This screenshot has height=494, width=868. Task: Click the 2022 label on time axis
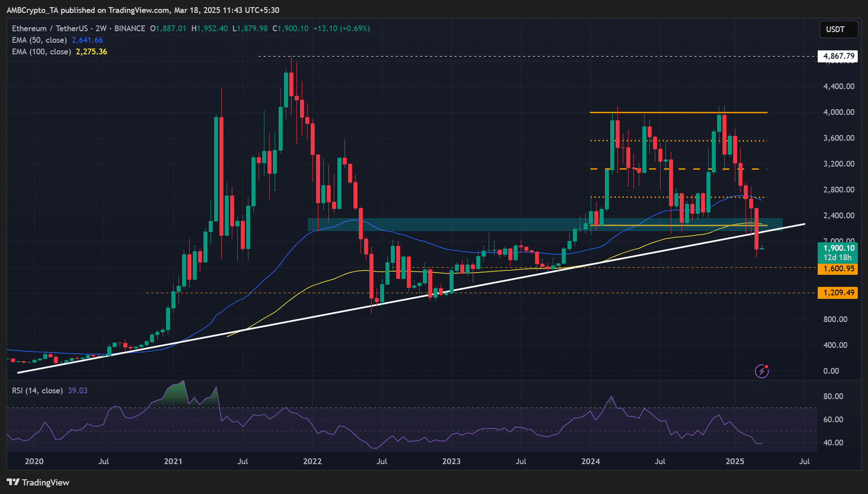click(x=312, y=461)
